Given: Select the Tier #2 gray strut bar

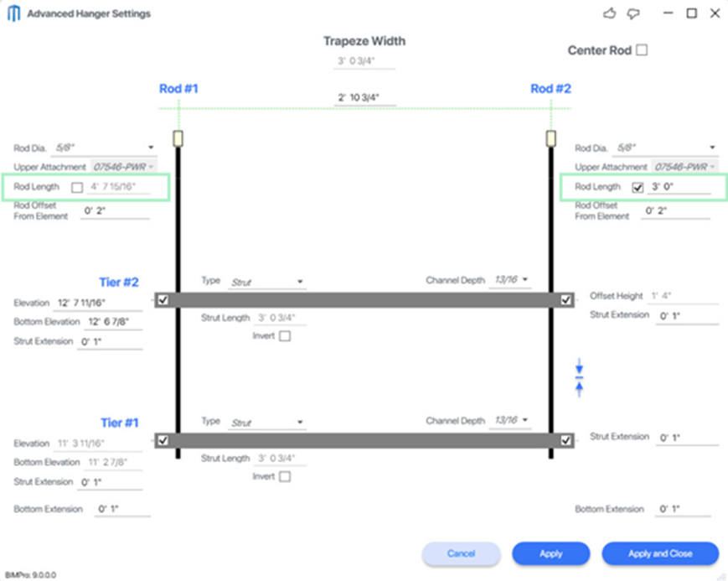Looking at the screenshot, I should click(364, 300).
